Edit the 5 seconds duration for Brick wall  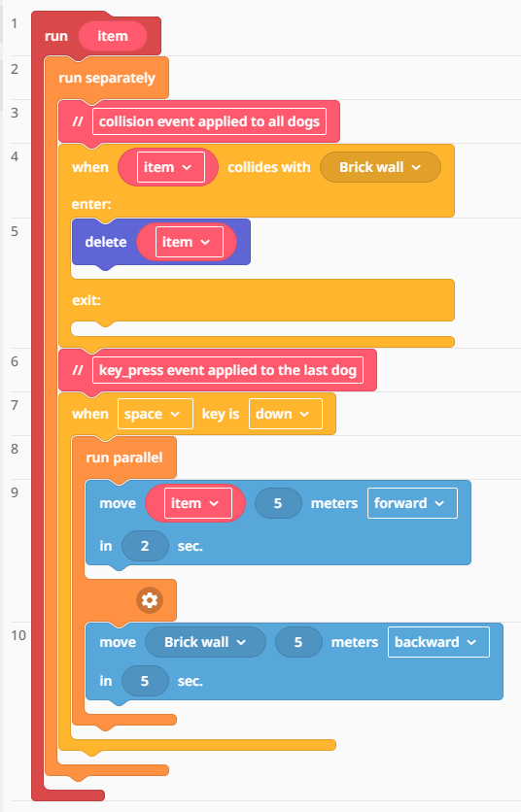click(x=145, y=681)
